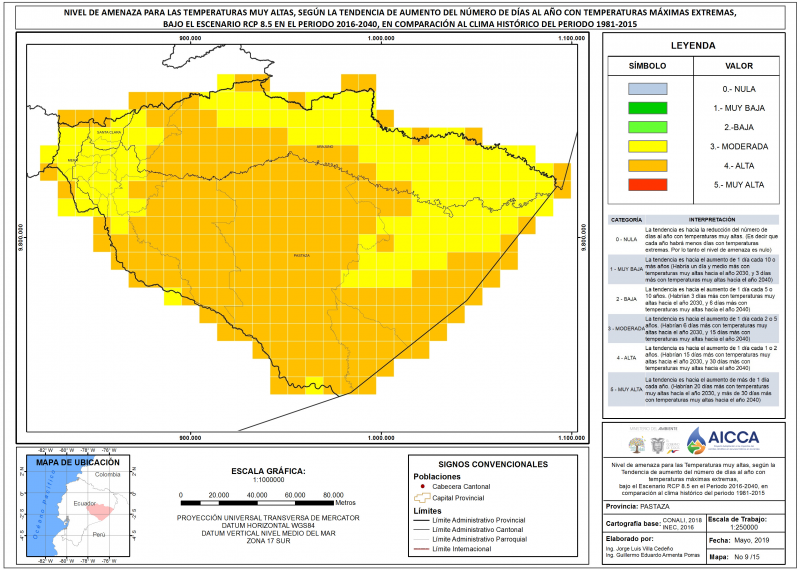The image size is (800, 570).
Task: Click the ARAJUNO label on the map
Action: tap(324, 146)
